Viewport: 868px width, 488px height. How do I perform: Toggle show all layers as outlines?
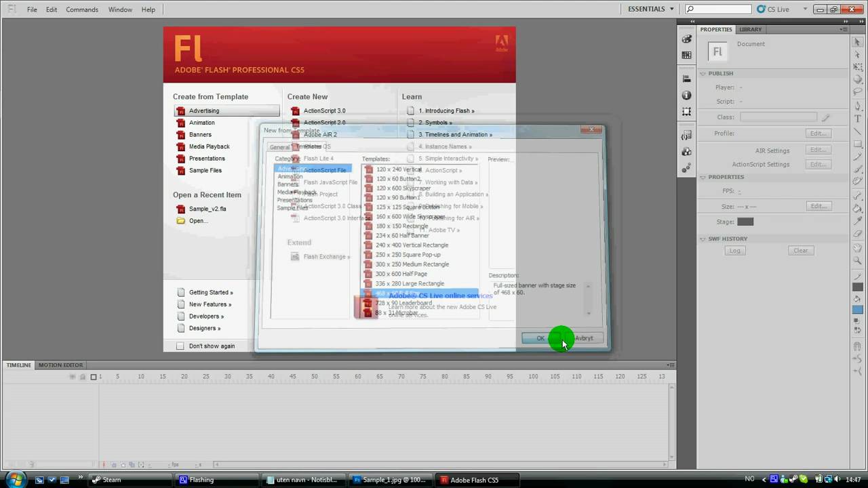[x=94, y=376]
